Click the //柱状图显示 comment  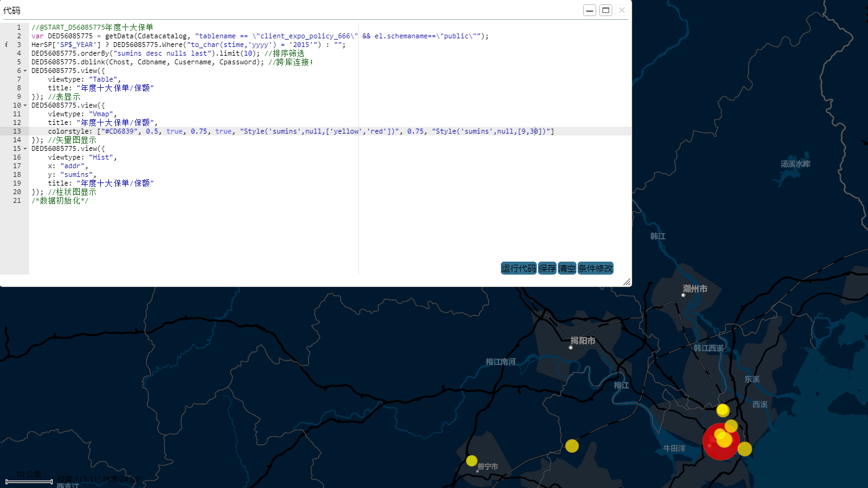click(72, 192)
